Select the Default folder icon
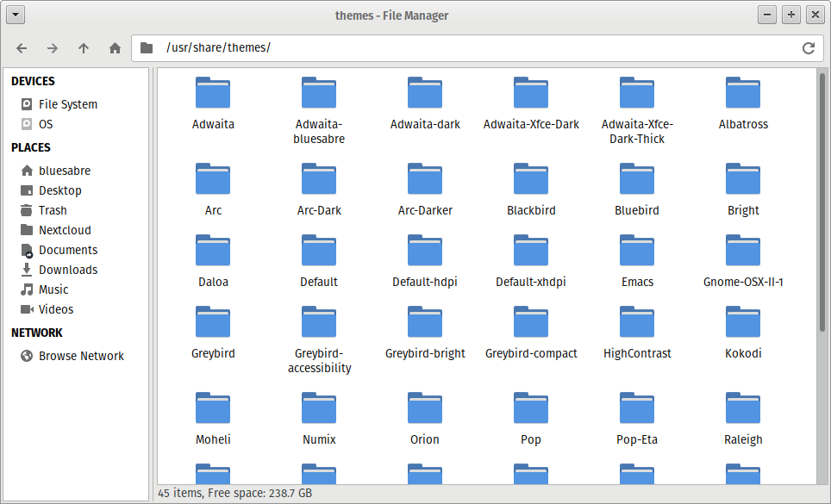Screen dimensions: 831x504 pos(319,251)
